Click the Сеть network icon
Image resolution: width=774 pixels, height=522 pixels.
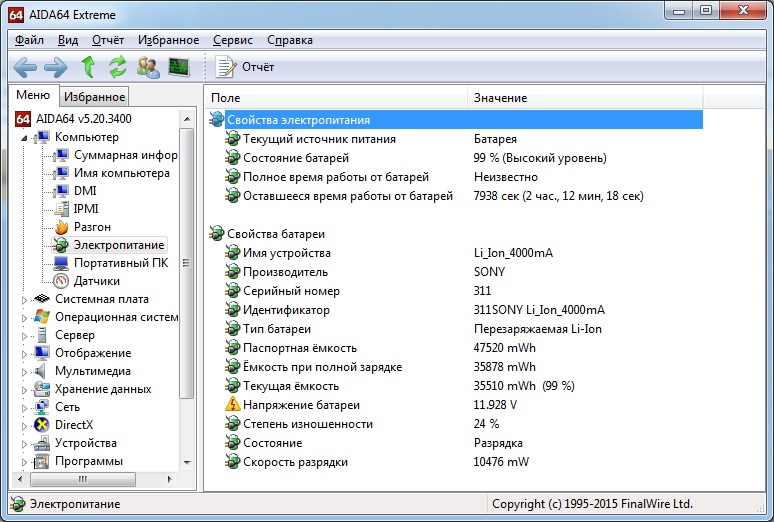tap(42, 407)
